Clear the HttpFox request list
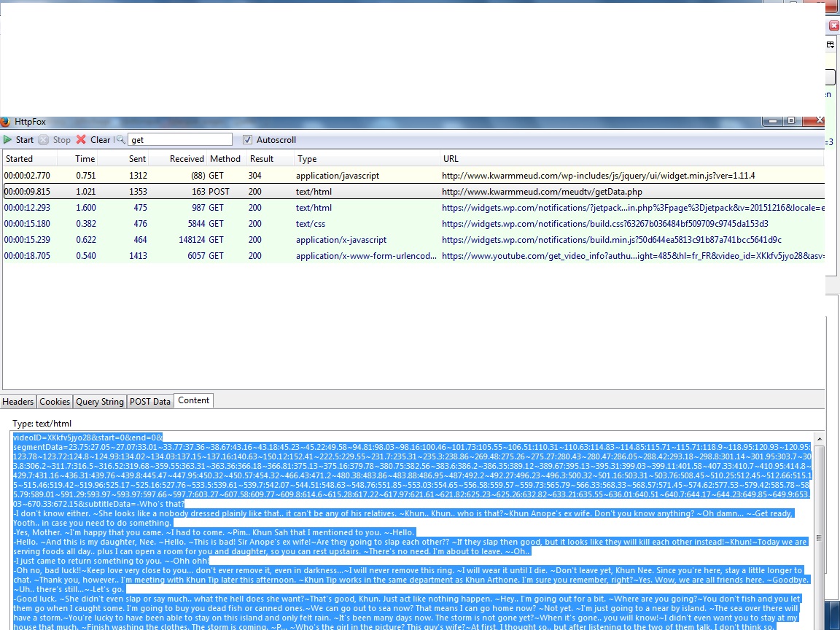This screenshot has height=630, width=840. pyautogui.click(x=93, y=140)
